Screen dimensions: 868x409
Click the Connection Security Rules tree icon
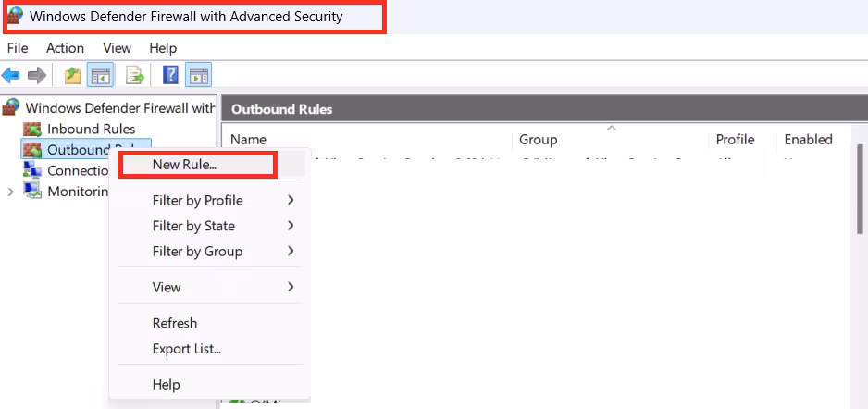tap(32, 170)
